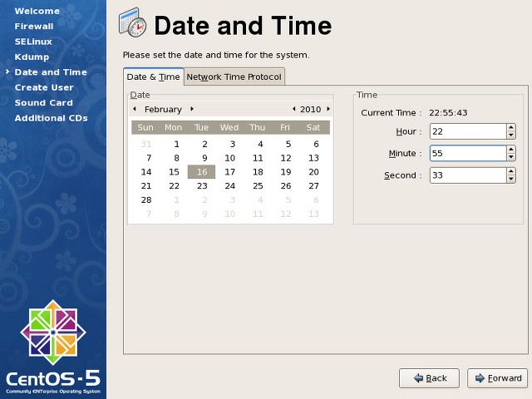The height and width of the screenshot is (399, 532).
Task: Choose the black 11 under Thu
Action: (258, 158)
